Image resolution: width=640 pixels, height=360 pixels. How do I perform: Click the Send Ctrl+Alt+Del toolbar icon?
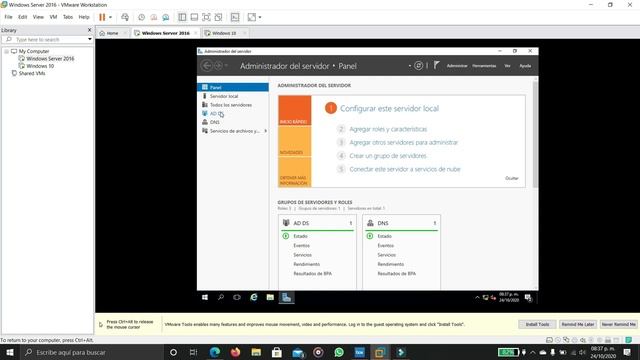(x=125, y=17)
